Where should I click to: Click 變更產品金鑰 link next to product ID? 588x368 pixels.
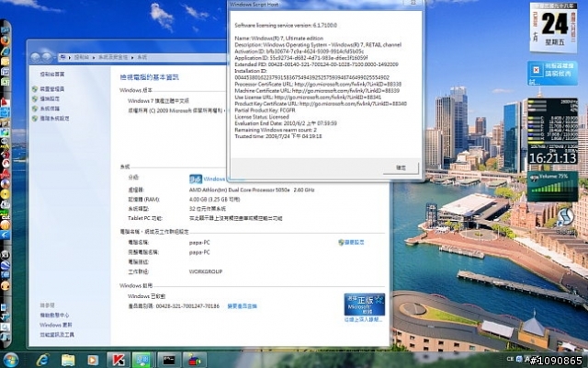243,306
